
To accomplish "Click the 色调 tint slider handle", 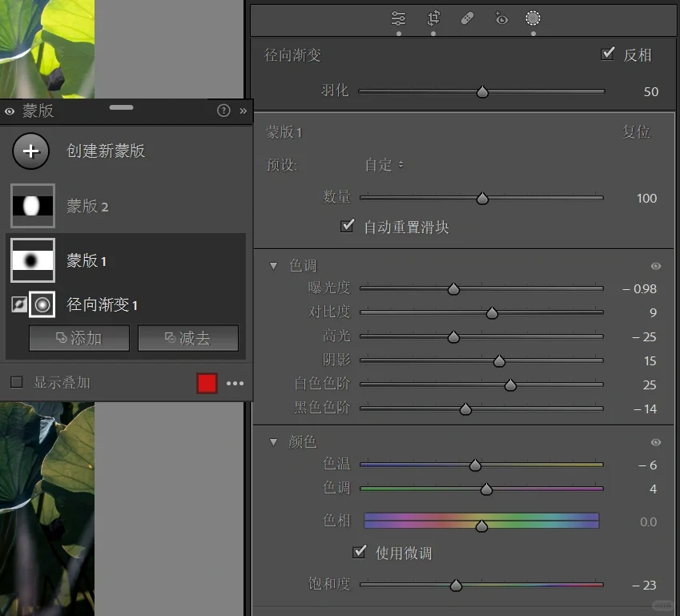I will 486,489.
